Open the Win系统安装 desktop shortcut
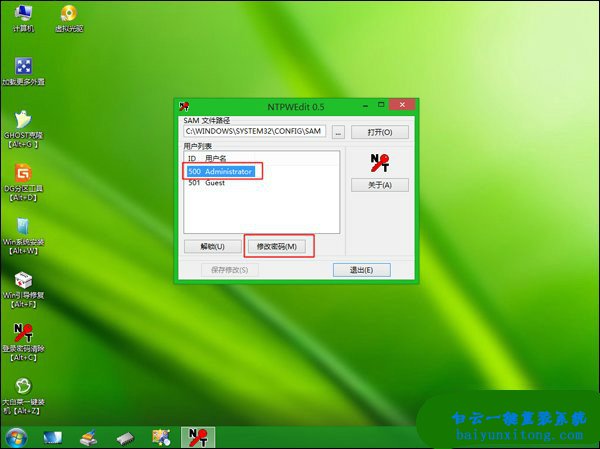The height and width of the screenshot is (449, 600). (23, 236)
